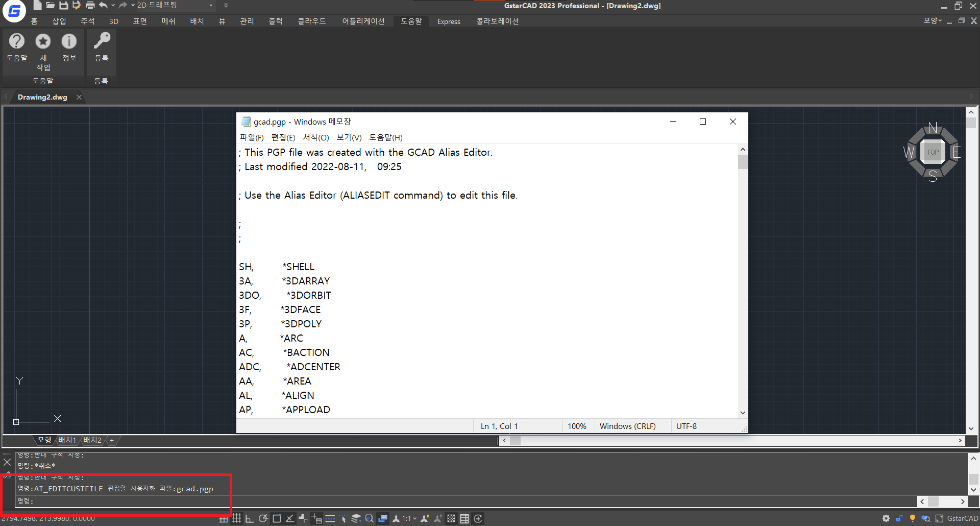Toggle polar tracking icon in status bar
Viewport: 980px width, 526px height.
(263, 519)
